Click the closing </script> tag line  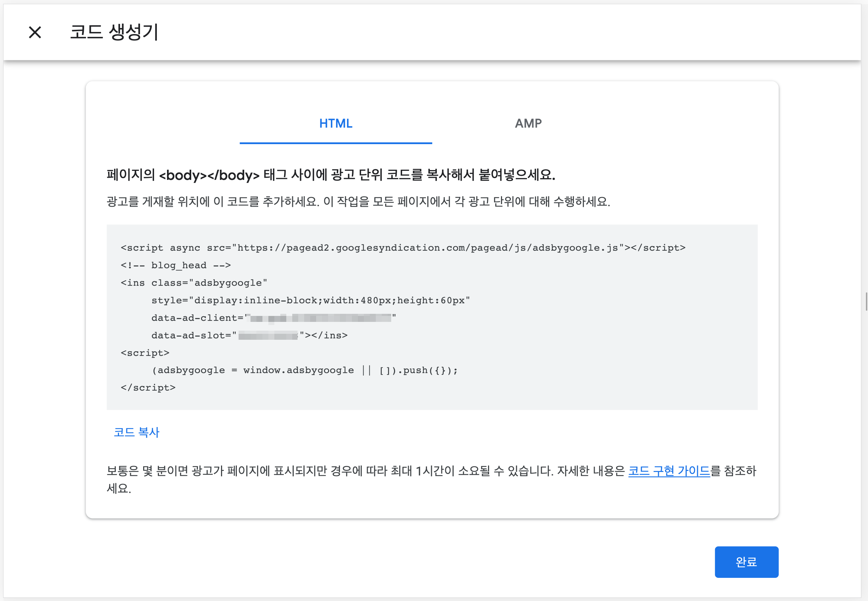tap(148, 387)
